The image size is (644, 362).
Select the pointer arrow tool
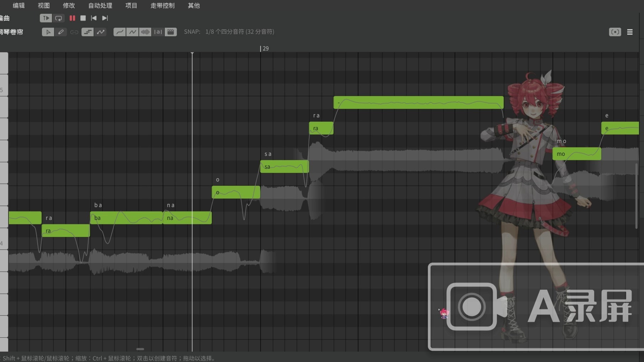[x=48, y=32]
